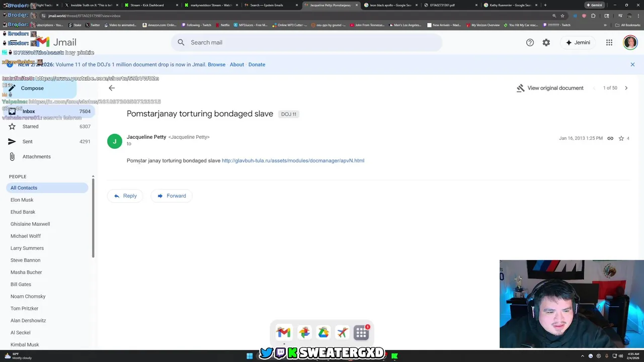This screenshot has width=644, height=362.
Task: Click the Compose button
Action: click(x=39, y=88)
